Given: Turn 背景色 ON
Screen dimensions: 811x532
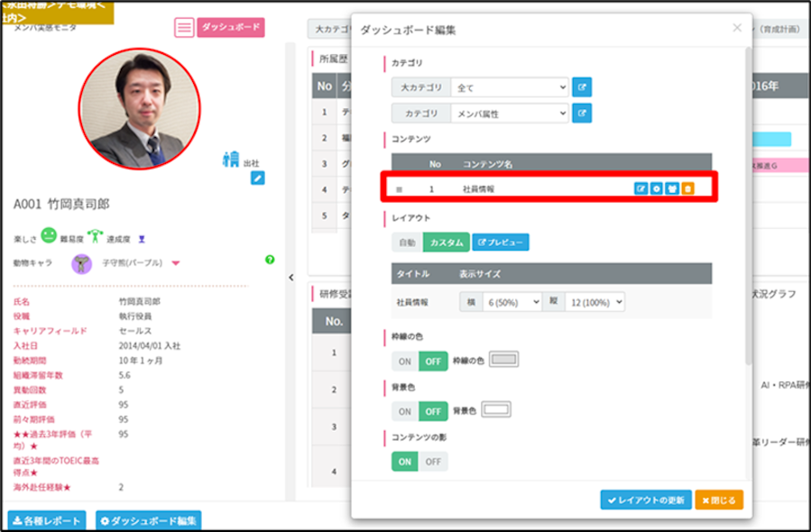Looking at the screenshot, I should point(405,411).
